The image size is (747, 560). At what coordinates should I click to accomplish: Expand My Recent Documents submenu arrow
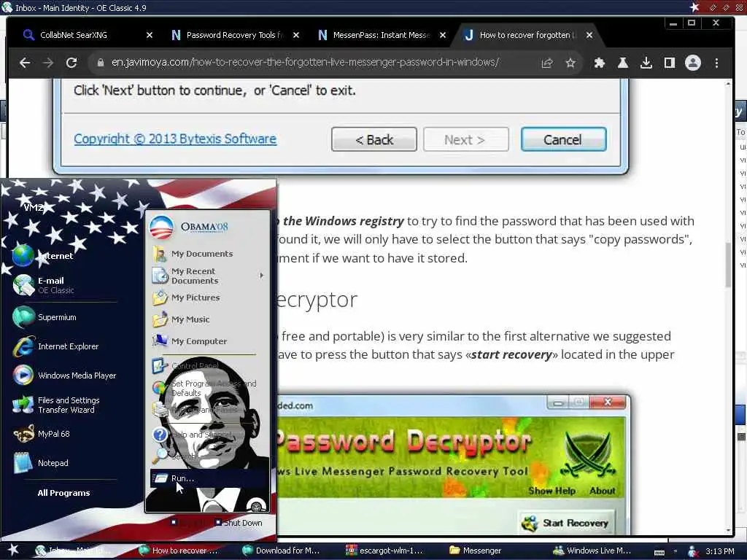click(262, 276)
